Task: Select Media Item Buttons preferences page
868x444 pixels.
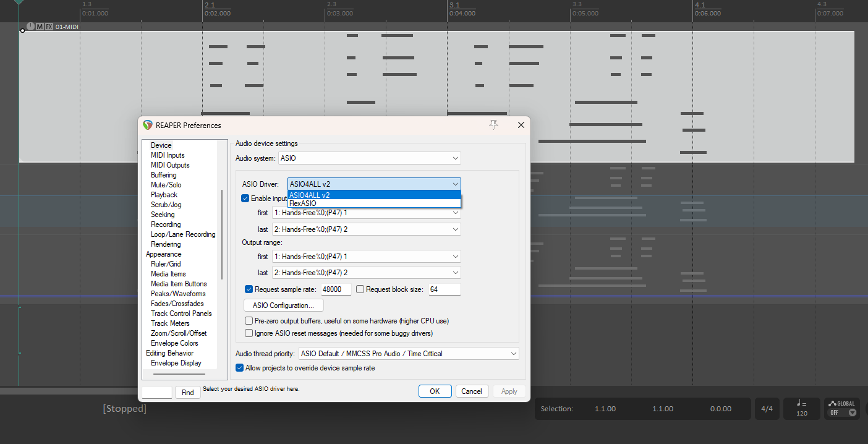Action: click(179, 284)
